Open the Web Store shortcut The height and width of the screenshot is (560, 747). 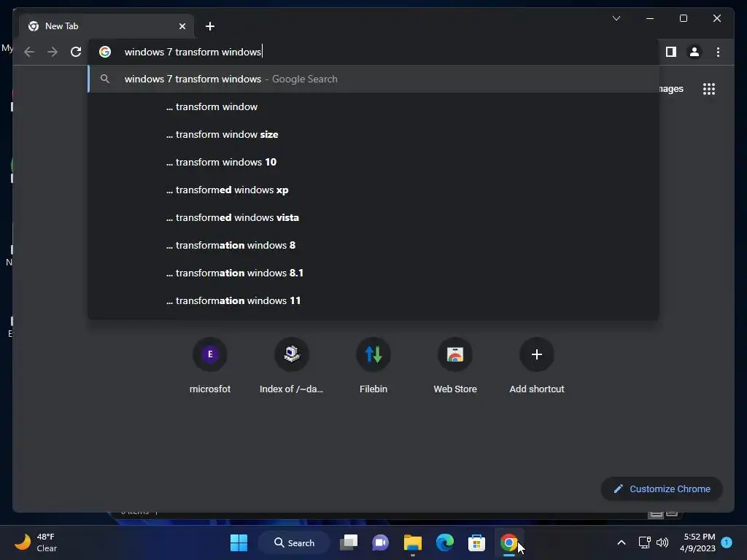455,366
